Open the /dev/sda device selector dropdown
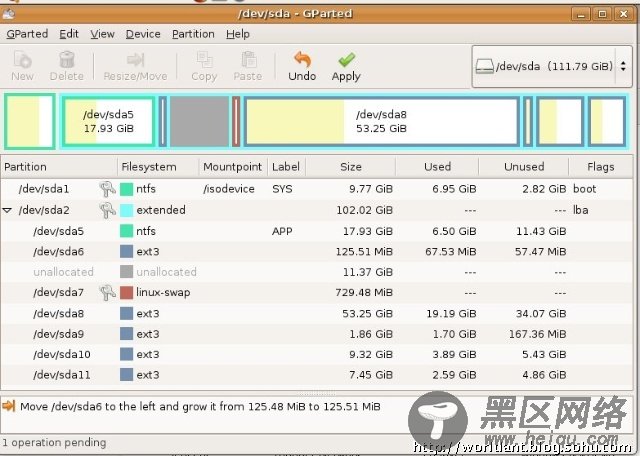This screenshot has width=640, height=456. 552,66
